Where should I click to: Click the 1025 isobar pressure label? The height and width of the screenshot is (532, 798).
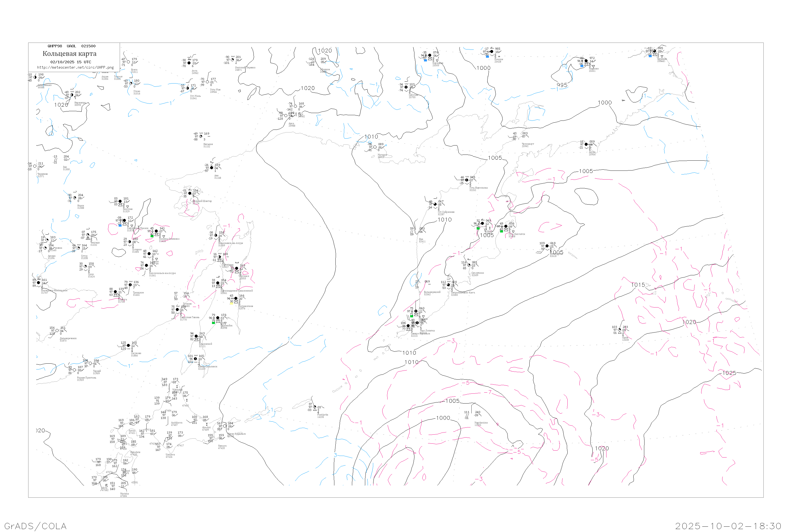click(x=729, y=373)
